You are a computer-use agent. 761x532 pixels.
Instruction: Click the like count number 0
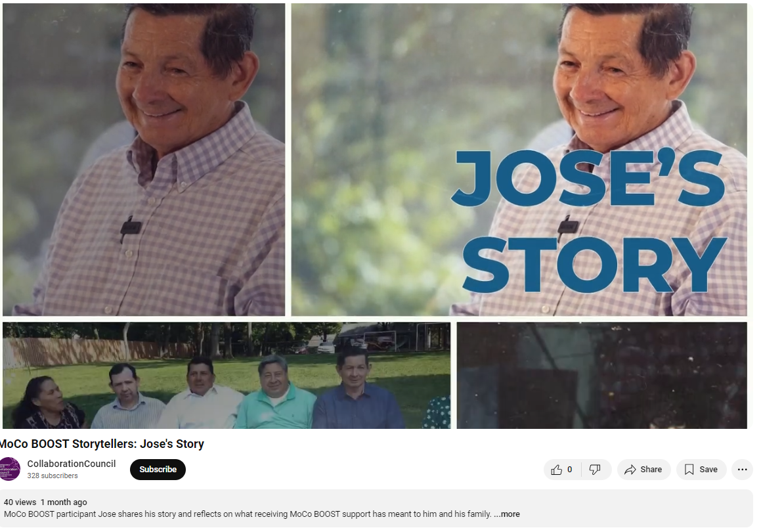click(570, 470)
